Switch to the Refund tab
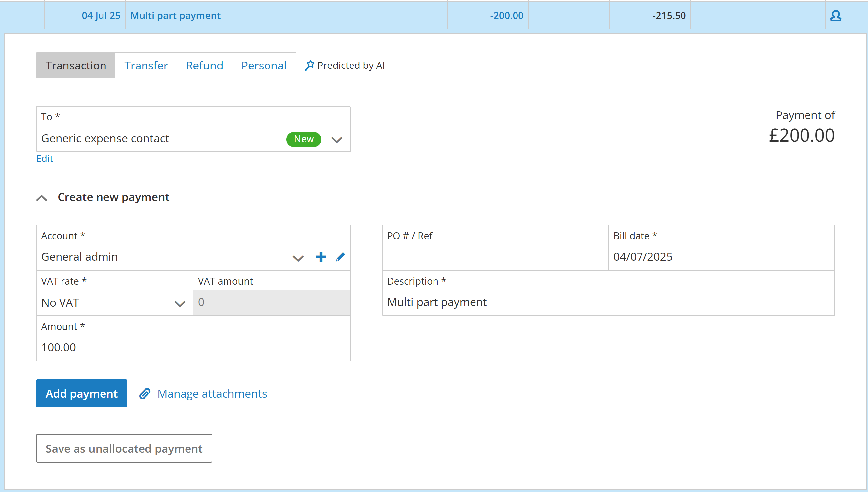 tap(204, 66)
